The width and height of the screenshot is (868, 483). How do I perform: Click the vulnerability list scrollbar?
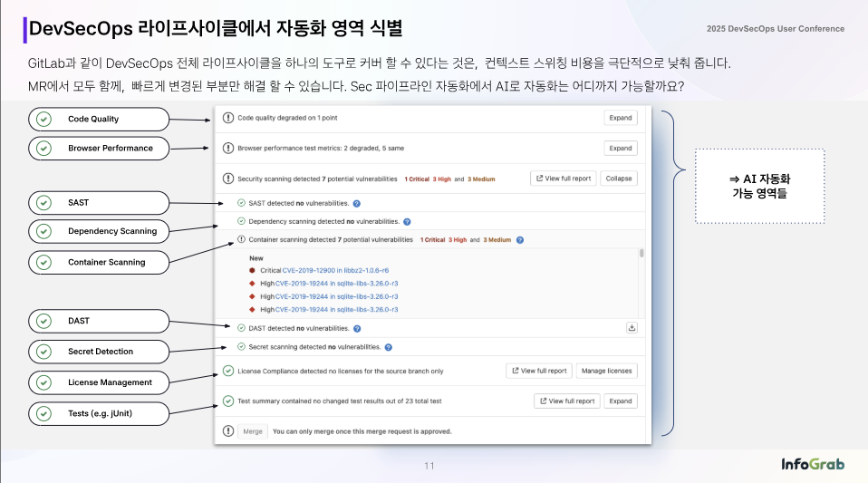pyautogui.click(x=641, y=253)
